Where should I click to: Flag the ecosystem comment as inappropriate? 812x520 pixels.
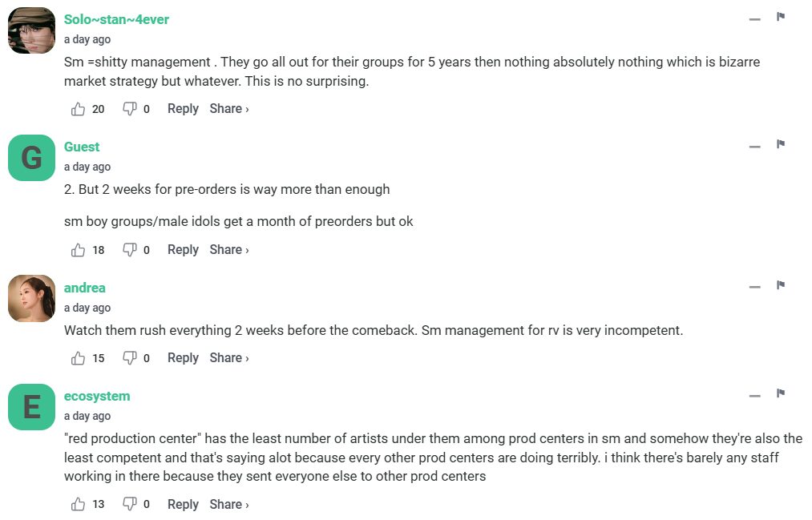[780, 393]
